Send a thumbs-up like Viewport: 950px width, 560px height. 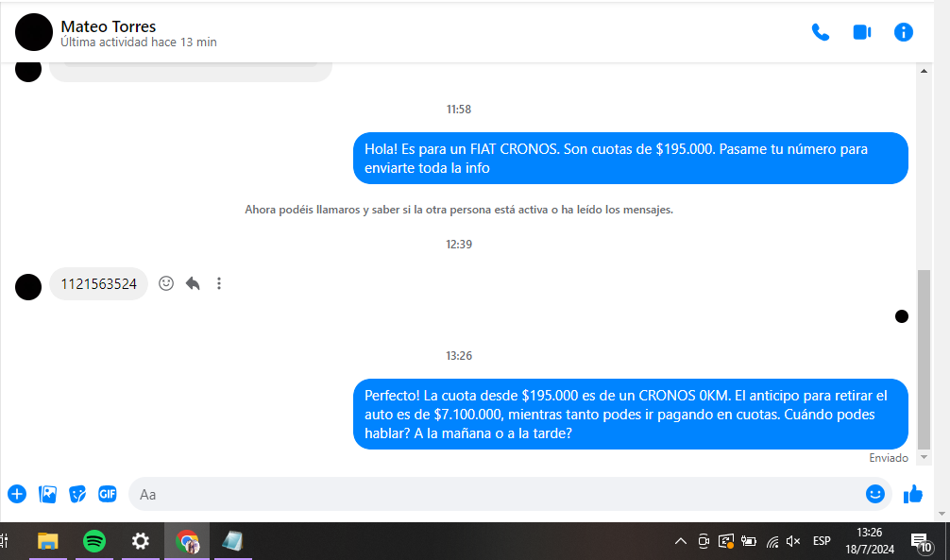[x=912, y=494]
